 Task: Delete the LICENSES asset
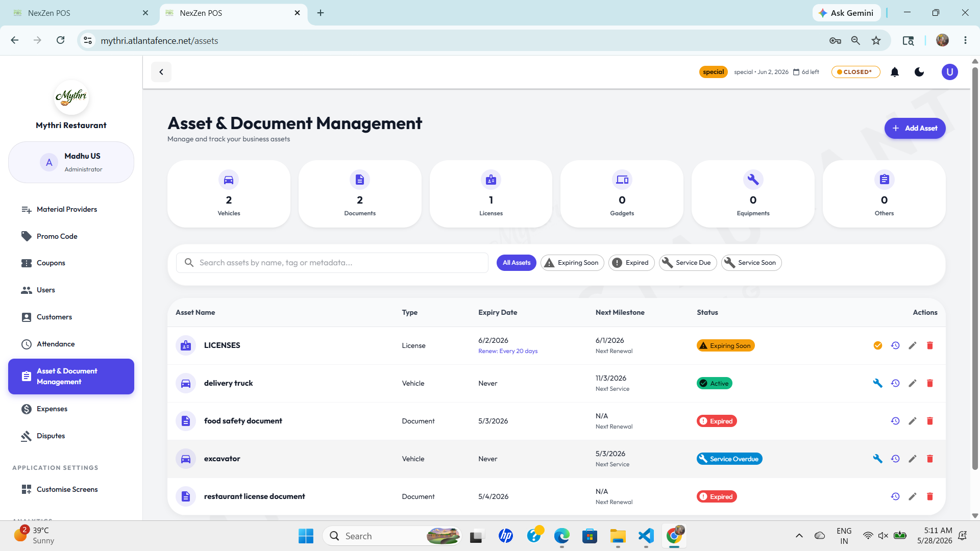click(x=930, y=345)
